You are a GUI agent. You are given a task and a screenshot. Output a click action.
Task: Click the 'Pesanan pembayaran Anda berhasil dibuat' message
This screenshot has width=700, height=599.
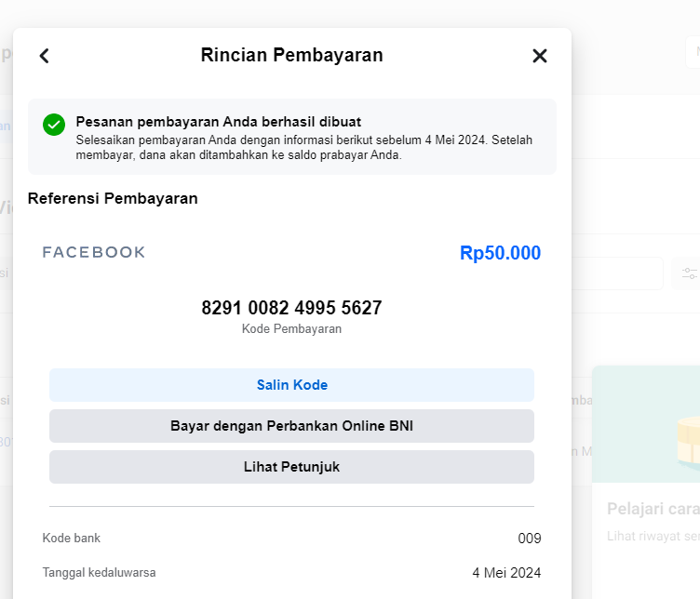(x=219, y=122)
